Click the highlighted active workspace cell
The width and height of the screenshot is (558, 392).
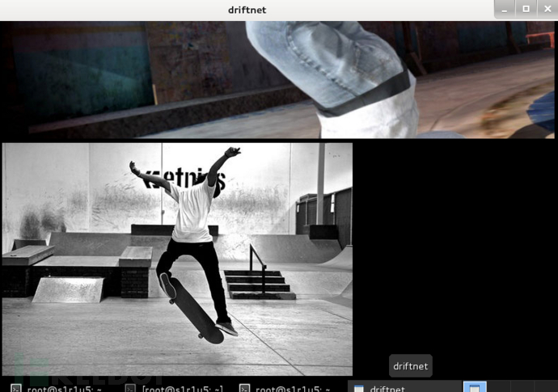pyautogui.click(x=475, y=387)
